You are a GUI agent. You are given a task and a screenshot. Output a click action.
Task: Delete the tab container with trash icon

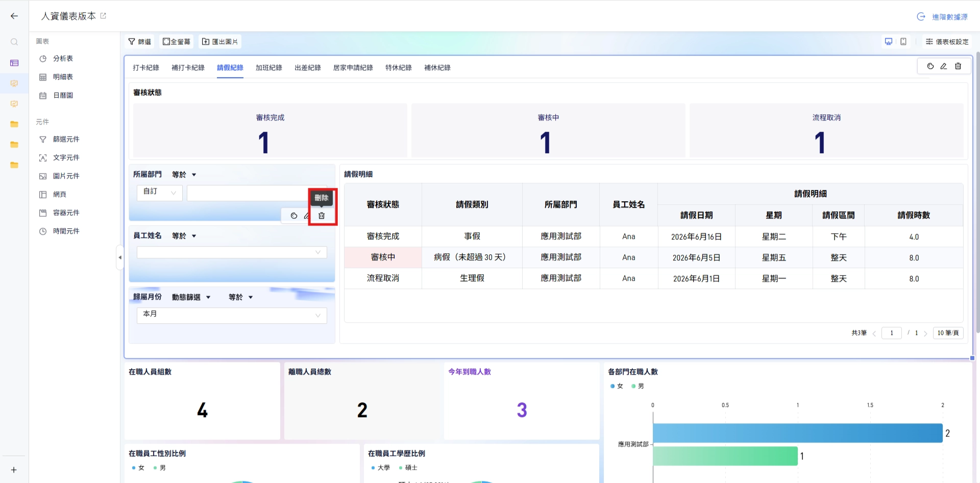[x=958, y=66]
